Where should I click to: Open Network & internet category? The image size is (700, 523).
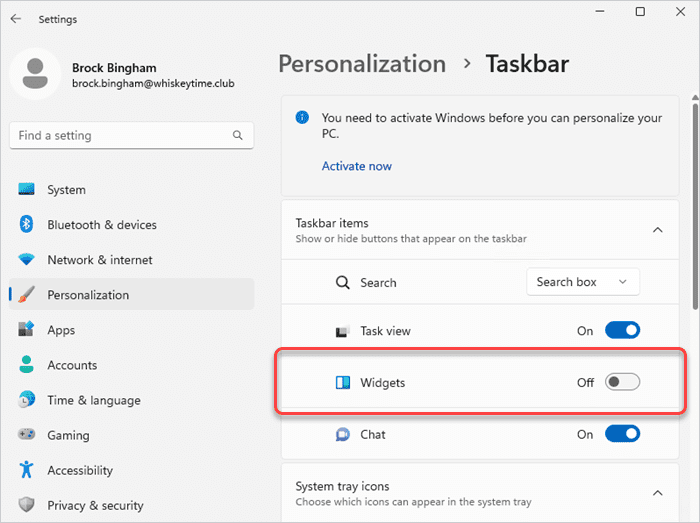click(132, 260)
